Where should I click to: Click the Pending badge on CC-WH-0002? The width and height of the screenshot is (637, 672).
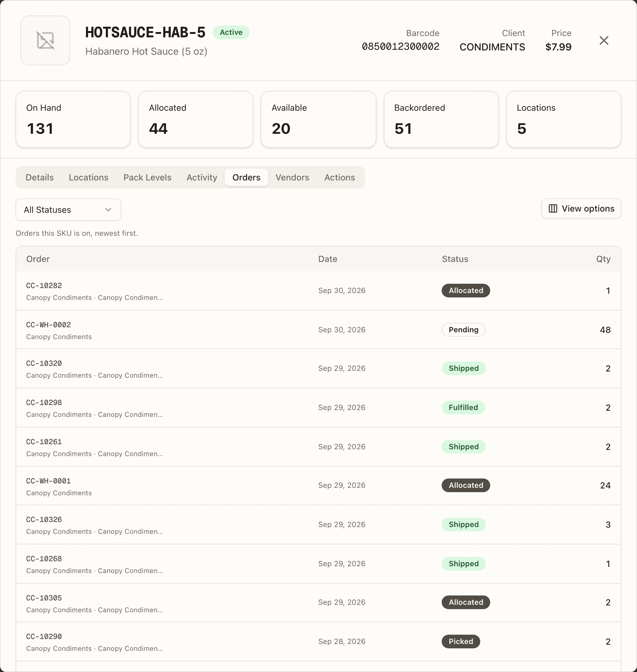[x=463, y=330]
